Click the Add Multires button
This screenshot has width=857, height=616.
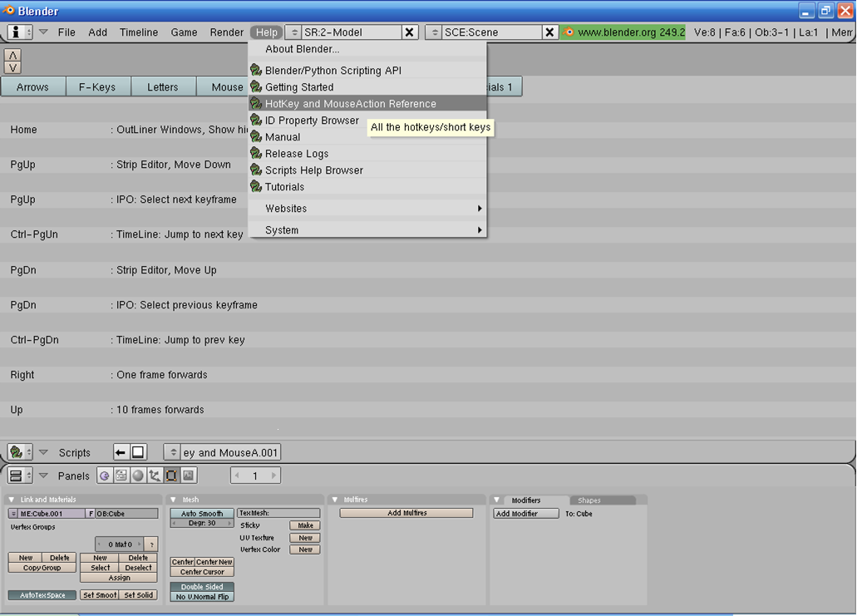[406, 513]
